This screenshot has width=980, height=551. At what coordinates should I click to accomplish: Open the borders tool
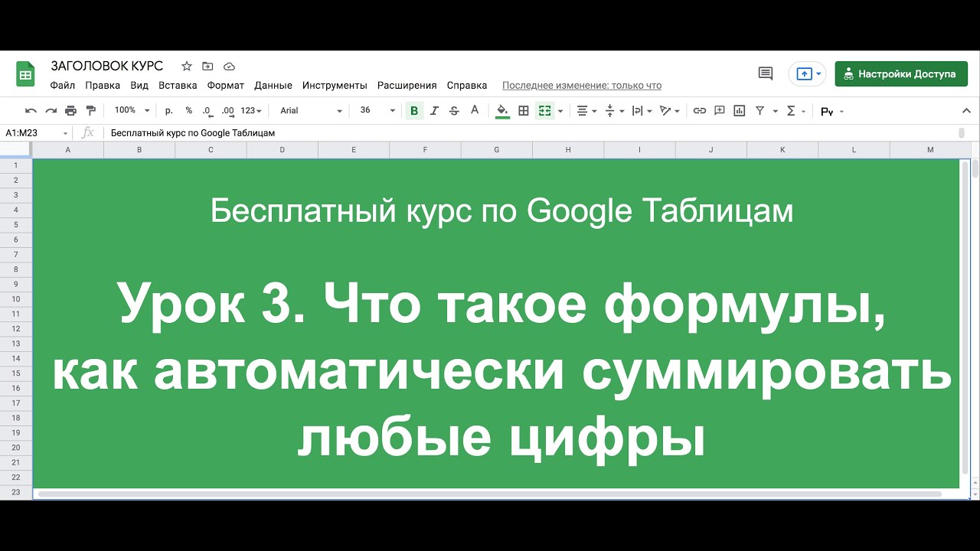[x=524, y=111]
